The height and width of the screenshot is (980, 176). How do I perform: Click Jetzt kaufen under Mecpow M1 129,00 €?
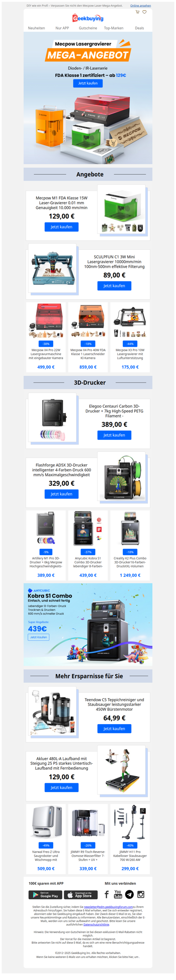click(x=62, y=227)
